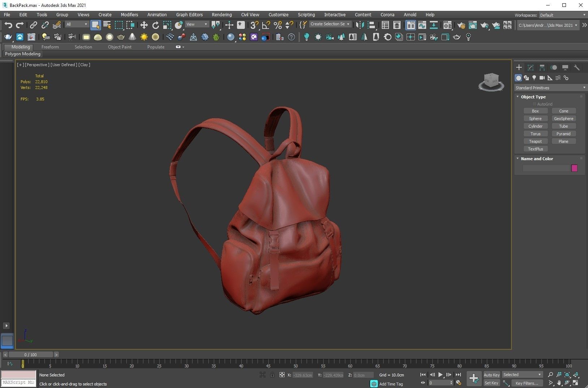Open Select by Name dialog
588x388 pixels.
click(107, 25)
